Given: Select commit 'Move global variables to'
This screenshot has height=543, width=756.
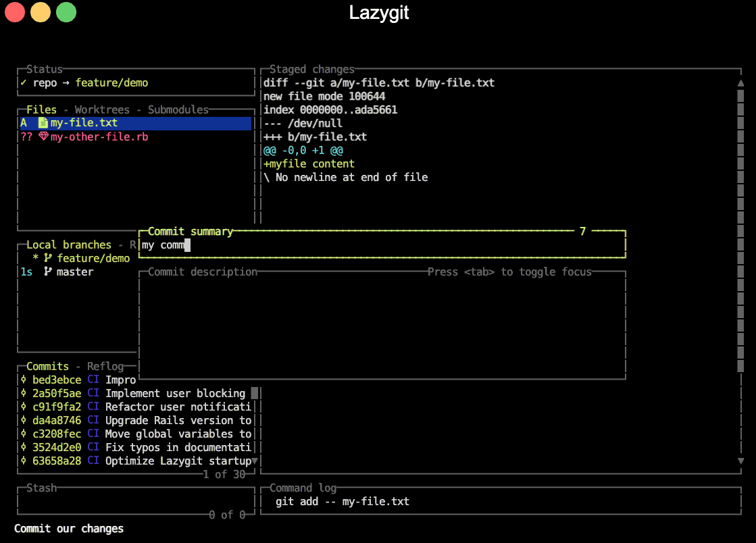Looking at the screenshot, I should coord(178,434).
